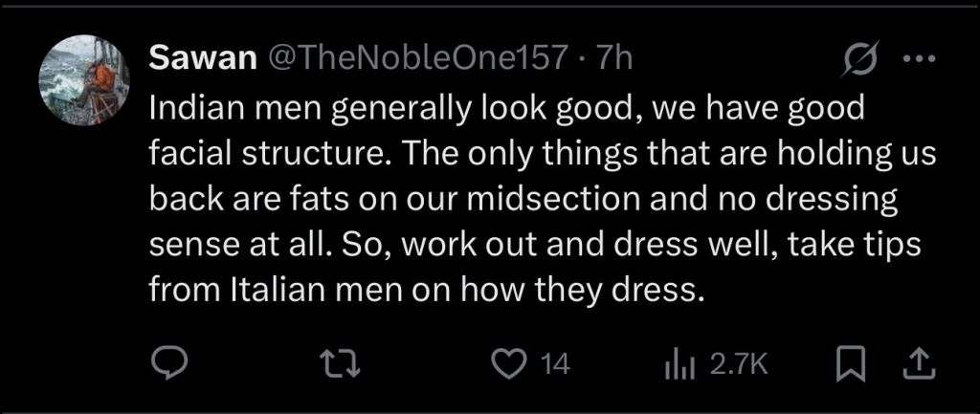Click the like count 14
Screen dimensions: 980x414
tap(555, 364)
